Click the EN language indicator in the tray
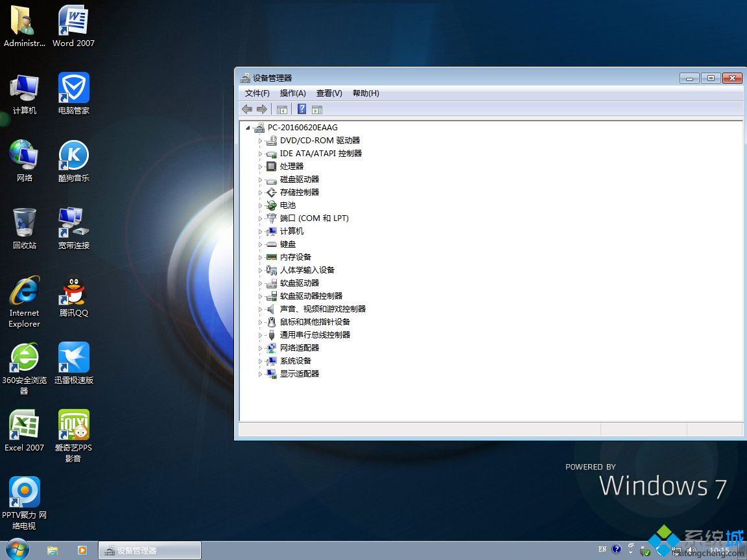Image resolution: width=747 pixels, height=560 pixels. [602, 549]
